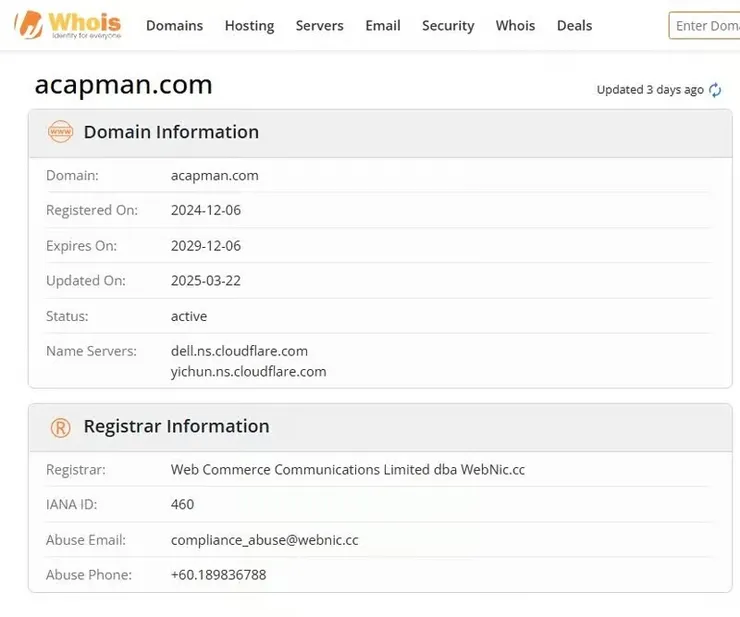740x617 pixels.
Task: Click the Whois logo icon
Action: (x=28, y=24)
